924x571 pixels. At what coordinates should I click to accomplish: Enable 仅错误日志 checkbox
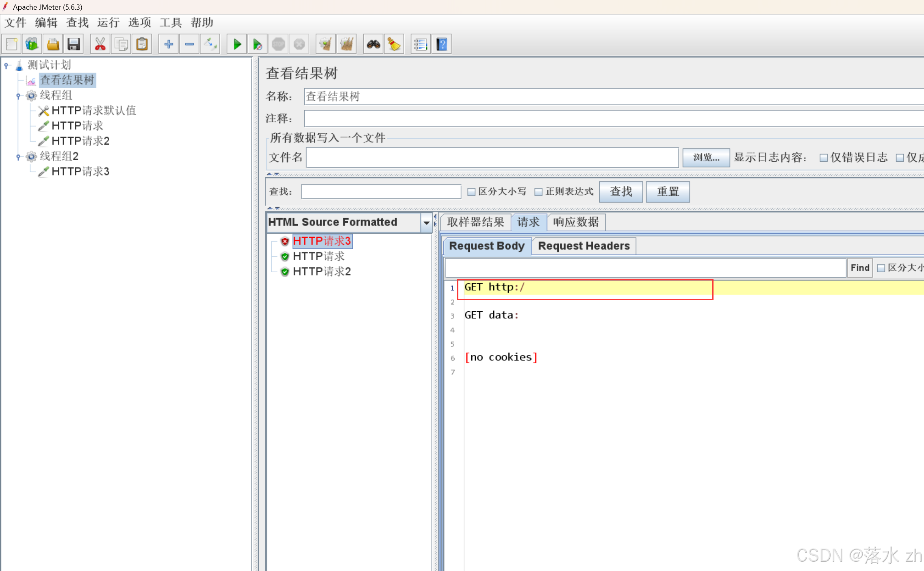coord(824,158)
